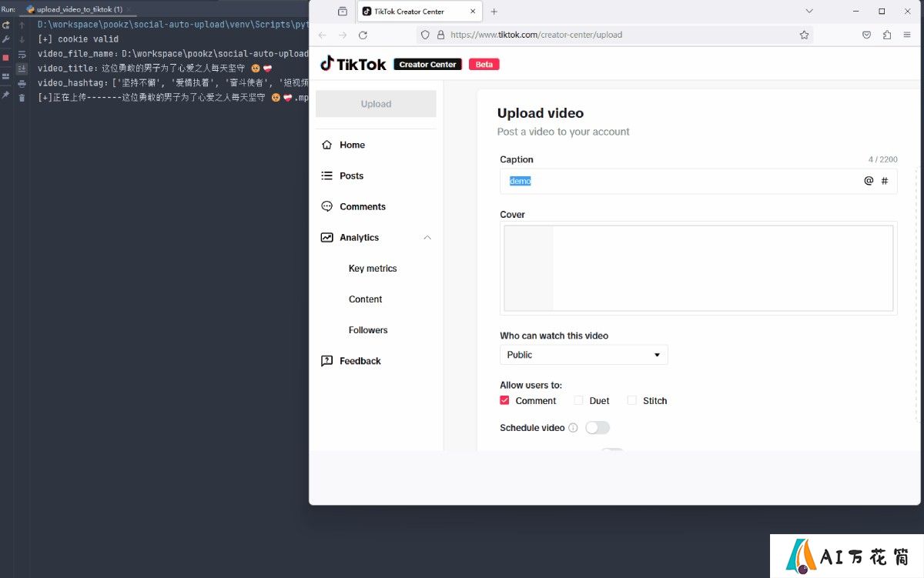Enable the Schedule video toggle
924x578 pixels.
[598, 428]
